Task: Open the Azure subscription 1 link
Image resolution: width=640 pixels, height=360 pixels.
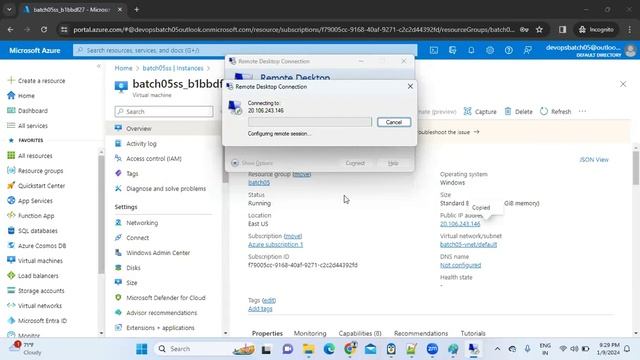Action: click(x=276, y=244)
